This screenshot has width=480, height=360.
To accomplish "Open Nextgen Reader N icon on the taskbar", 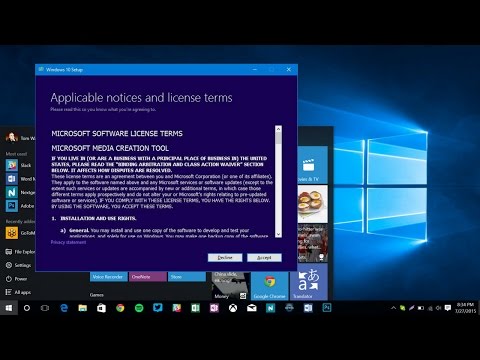I will click(270, 308).
